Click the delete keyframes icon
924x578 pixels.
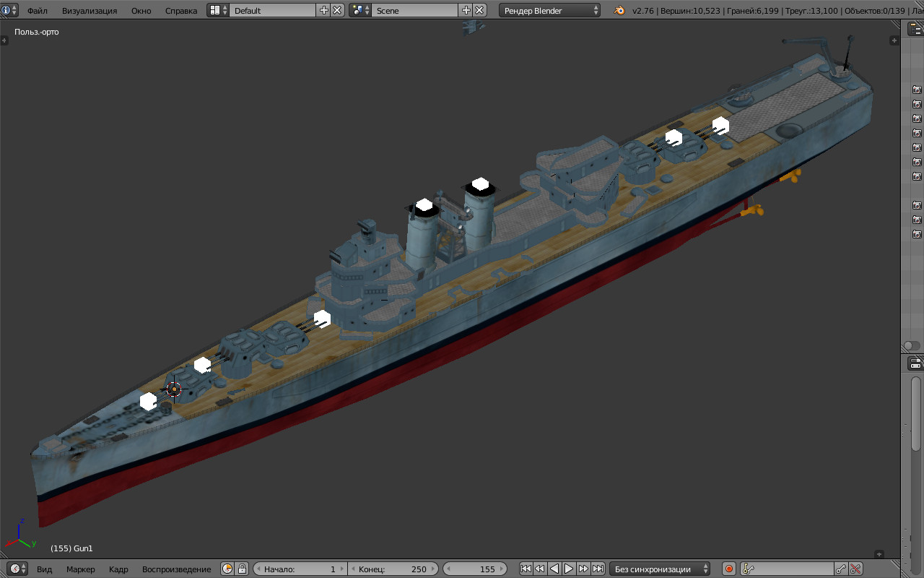point(855,569)
